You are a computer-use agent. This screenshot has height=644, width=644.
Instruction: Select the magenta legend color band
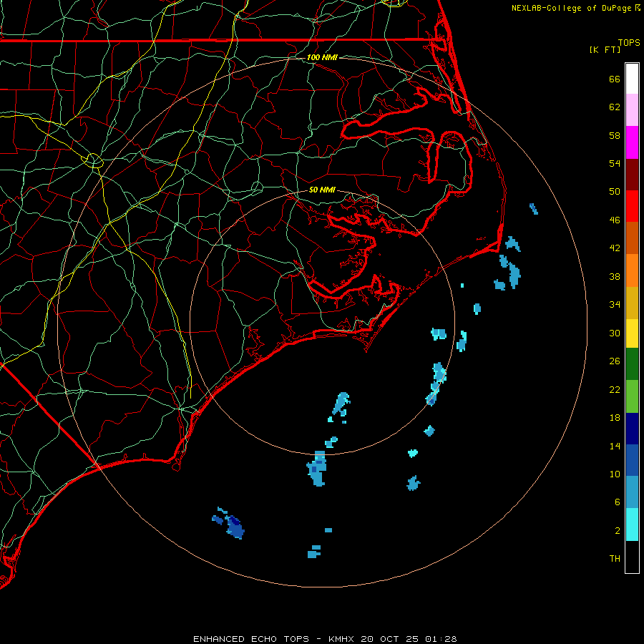click(632, 142)
